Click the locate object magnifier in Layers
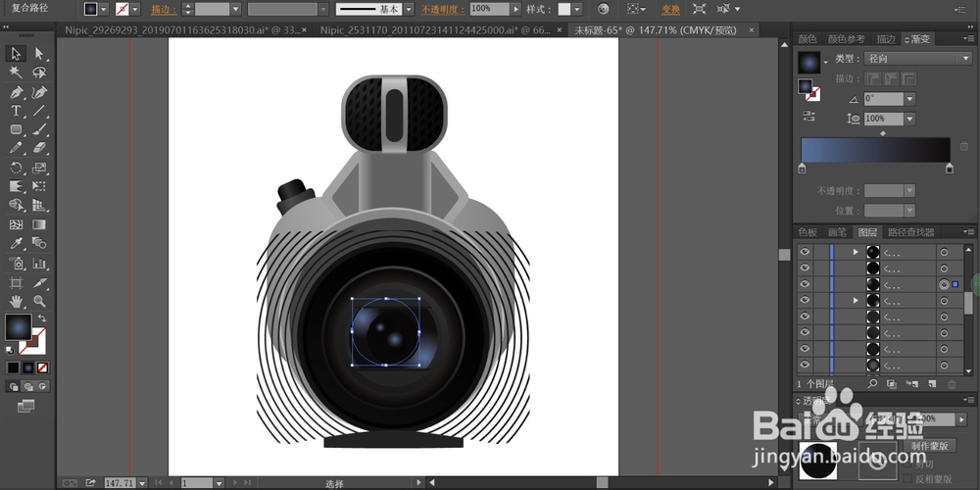The width and height of the screenshot is (980, 490). [x=872, y=383]
